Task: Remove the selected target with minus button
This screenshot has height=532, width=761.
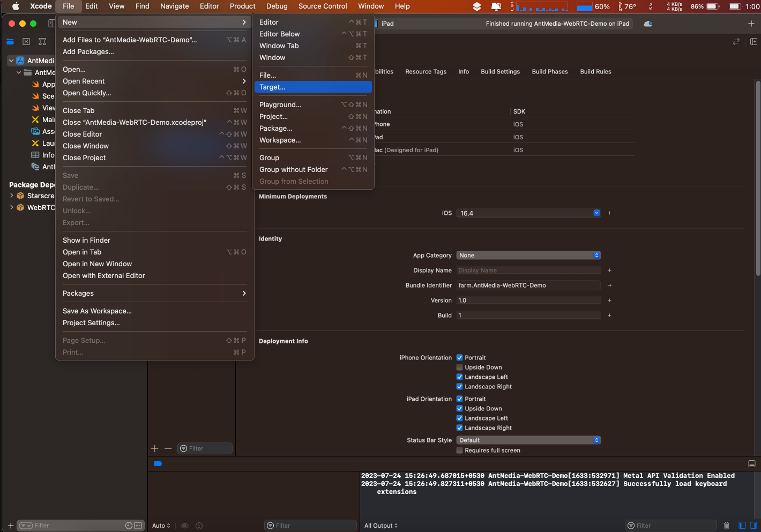Action: pyautogui.click(x=168, y=448)
